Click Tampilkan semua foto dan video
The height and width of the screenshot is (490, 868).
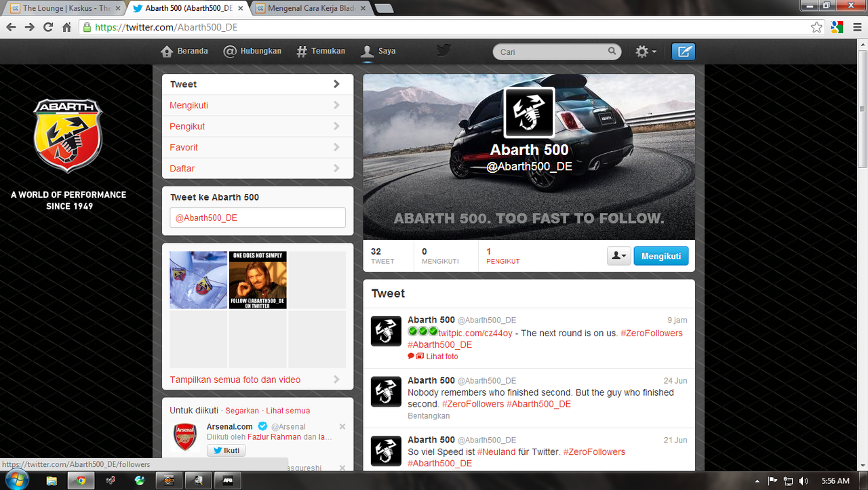(235, 380)
